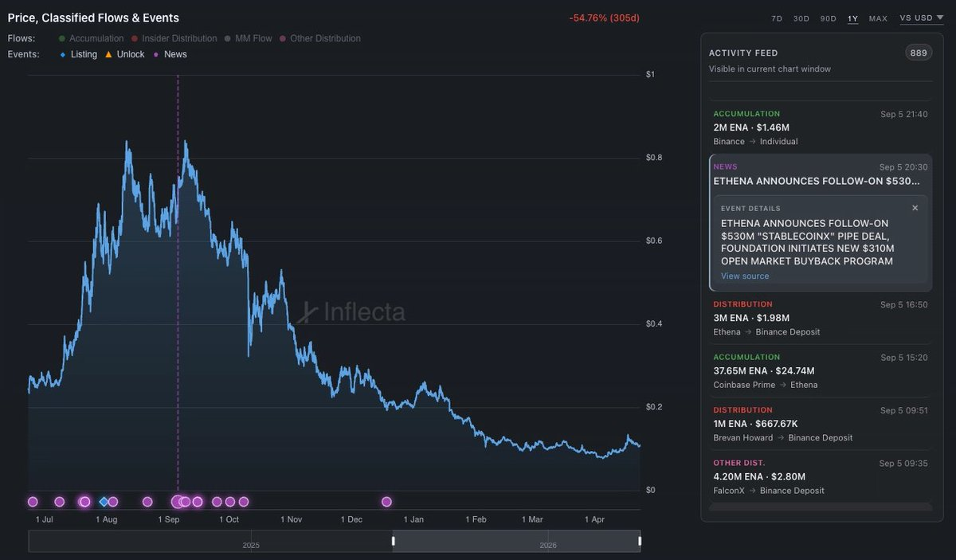Click the December news event marker
This screenshot has width=956, height=560.
386,502
